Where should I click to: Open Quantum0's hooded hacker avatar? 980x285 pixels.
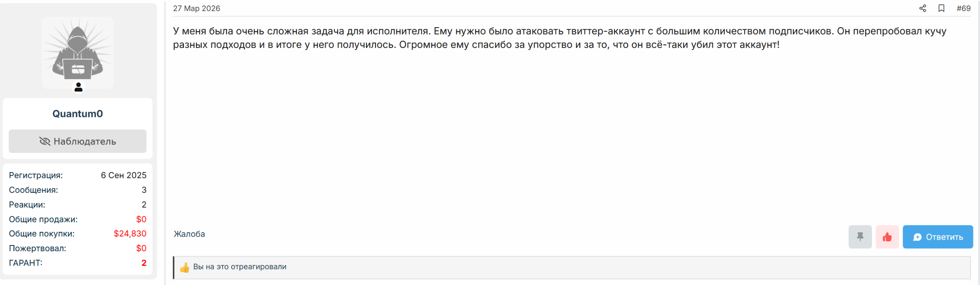click(x=77, y=53)
